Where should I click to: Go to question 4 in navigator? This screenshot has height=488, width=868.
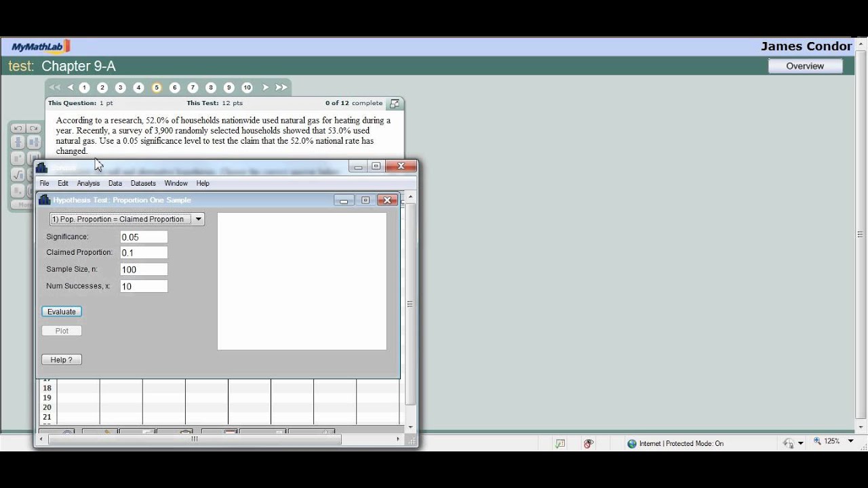[x=138, y=87]
